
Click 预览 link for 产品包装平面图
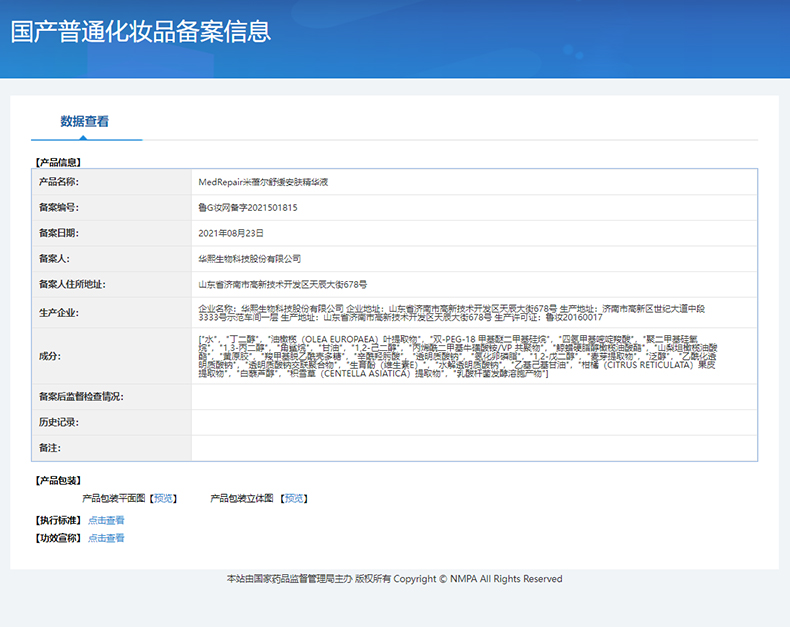pos(164,498)
